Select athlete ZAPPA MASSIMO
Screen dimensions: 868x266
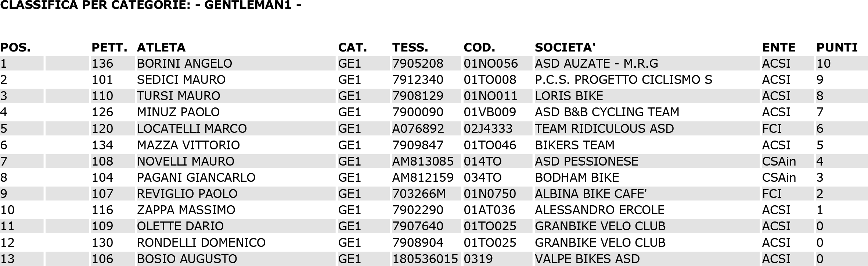[x=186, y=210]
